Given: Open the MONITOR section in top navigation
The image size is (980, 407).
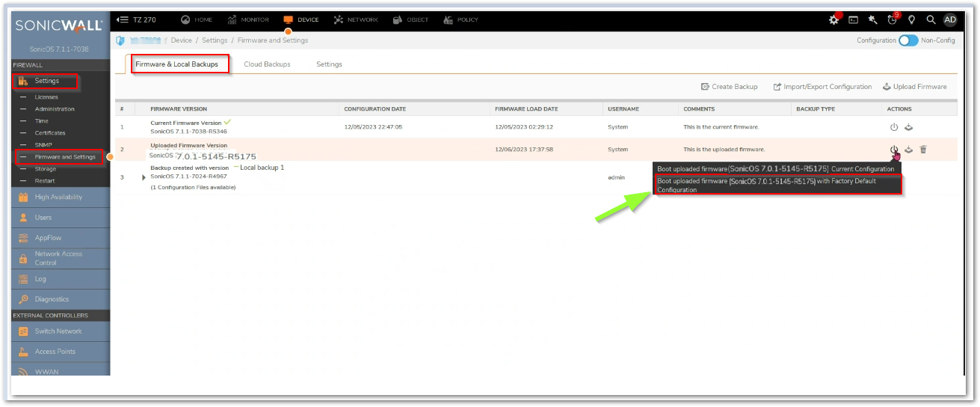Looking at the screenshot, I should tap(248, 19).
